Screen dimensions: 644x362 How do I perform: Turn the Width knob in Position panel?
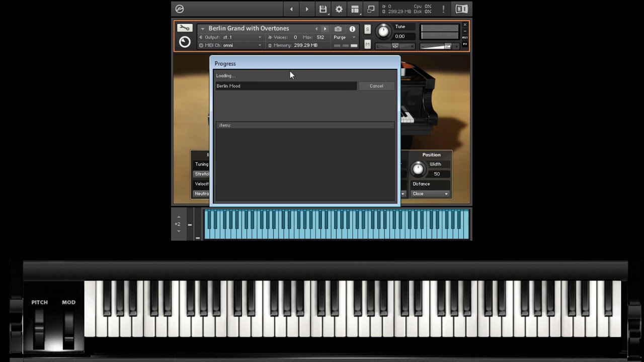click(418, 169)
